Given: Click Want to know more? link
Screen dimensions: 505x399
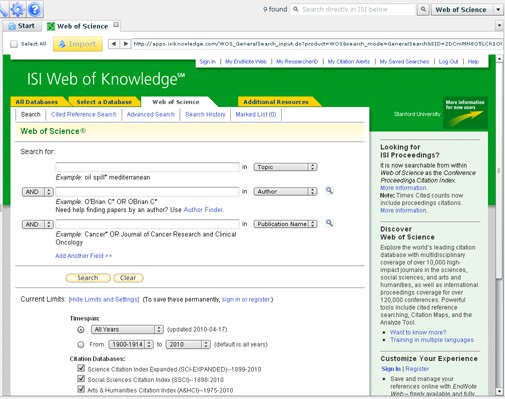Looking at the screenshot, I should pyautogui.click(x=418, y=333).
